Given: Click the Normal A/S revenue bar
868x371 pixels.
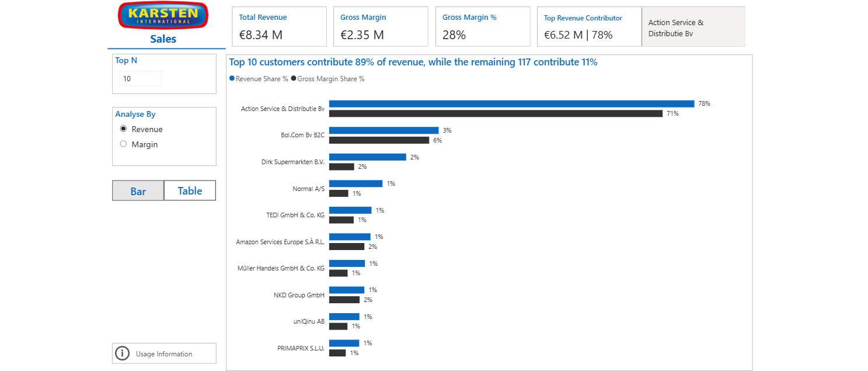Looking at the screenshot, I should pos(355,183).
